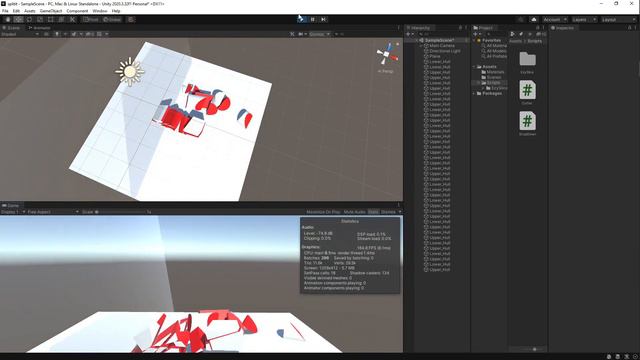
Task: Select Directional Light in the Hierarchy
Action: (444, 51)
